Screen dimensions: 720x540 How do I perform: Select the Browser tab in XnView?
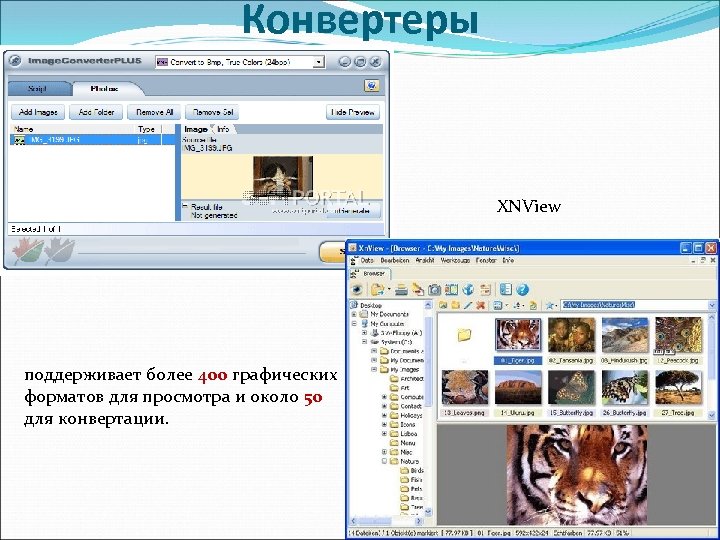[371, 273]
